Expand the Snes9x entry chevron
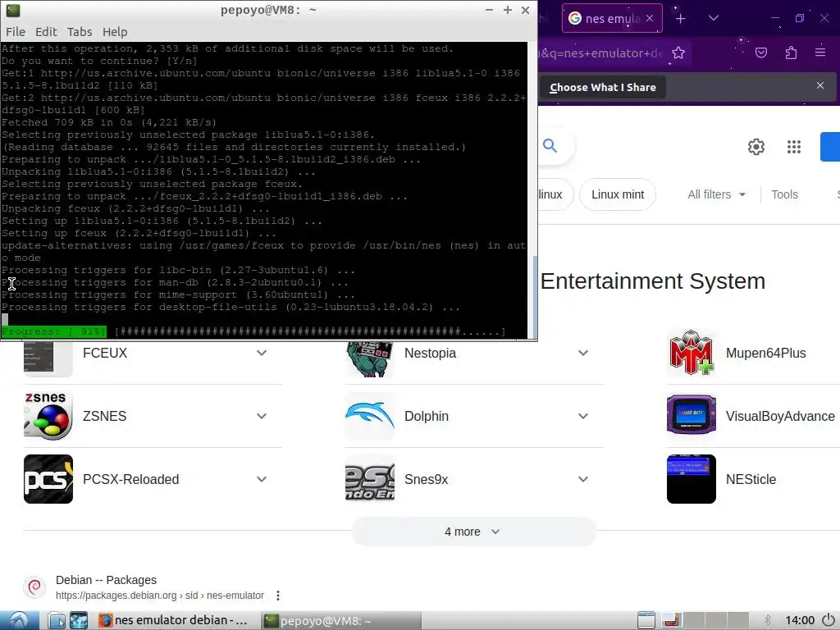The width and height of the screenshot is (840, 630). pyautogui.click(x=583, y=479)
